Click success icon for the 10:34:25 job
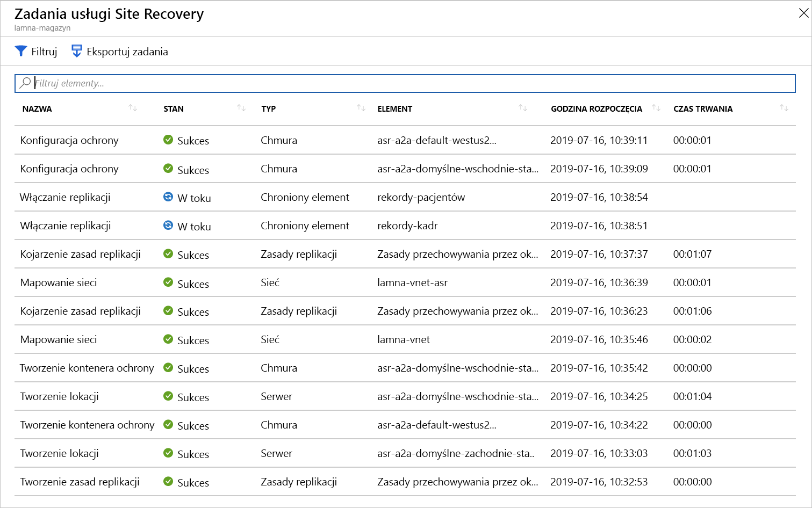The width and height of the screenshot is (812, 508). [x=168, y=396]
